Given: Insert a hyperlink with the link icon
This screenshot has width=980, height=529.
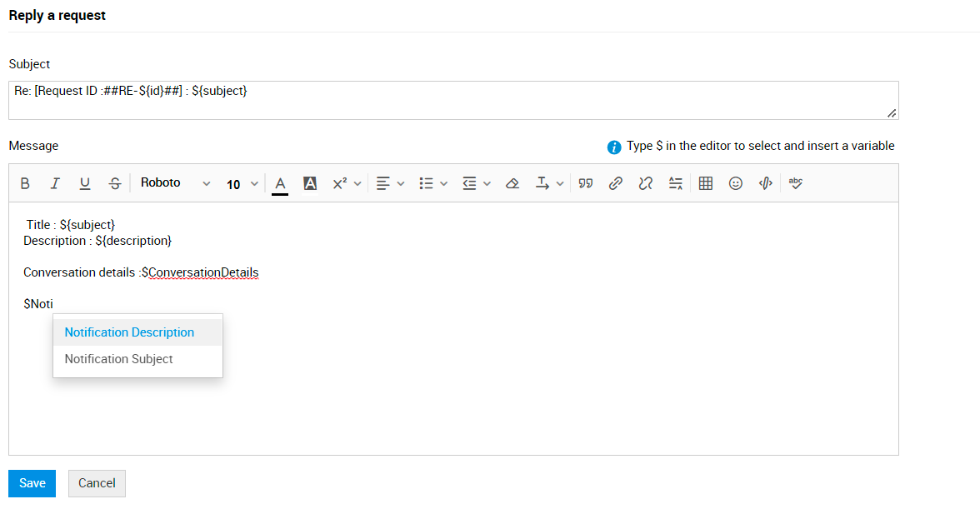Looking at the screenshot, I should coord(616,183).
